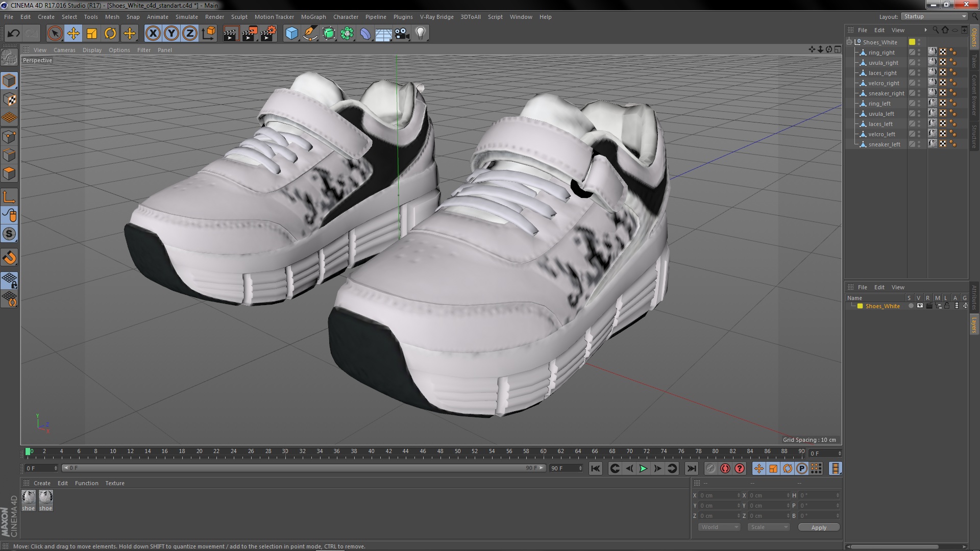Click Record Active Objects button
The width and height of the screenshot is (980, 551).
pos(710,468)
